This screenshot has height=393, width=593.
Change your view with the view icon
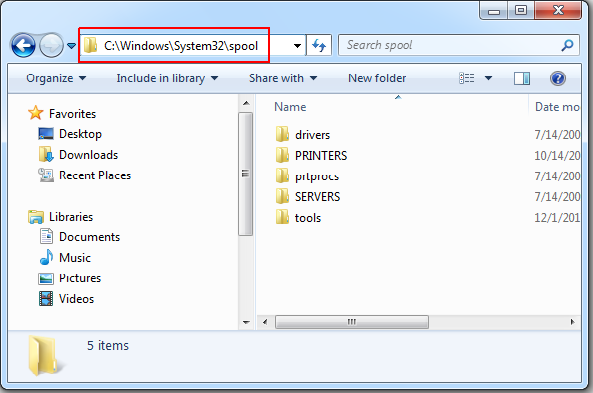coord(467,78)
